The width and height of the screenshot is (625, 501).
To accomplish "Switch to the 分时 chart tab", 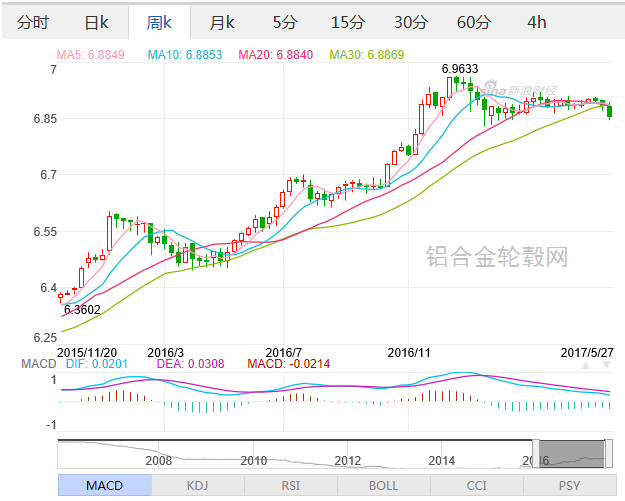I will point(33,22).
